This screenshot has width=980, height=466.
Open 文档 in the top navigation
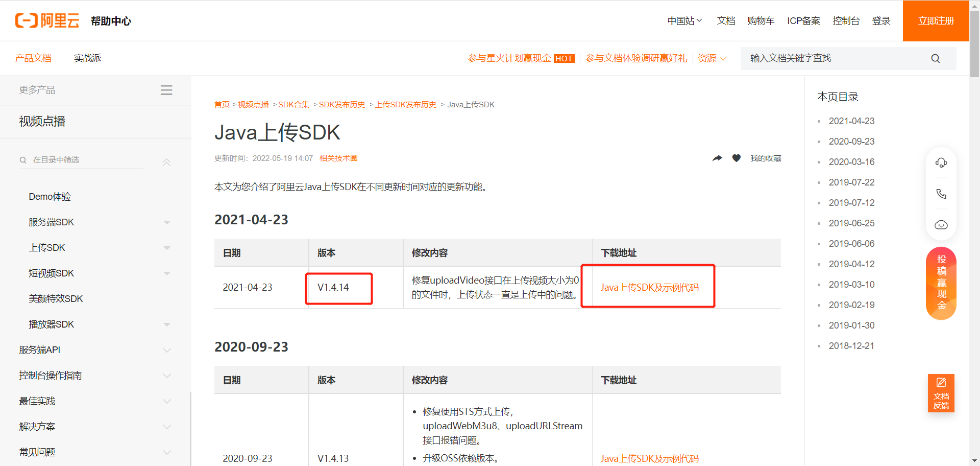(x=726, y=21)
